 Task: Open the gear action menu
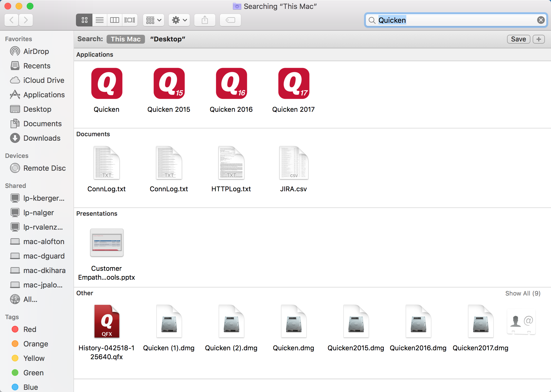[179, 20]
